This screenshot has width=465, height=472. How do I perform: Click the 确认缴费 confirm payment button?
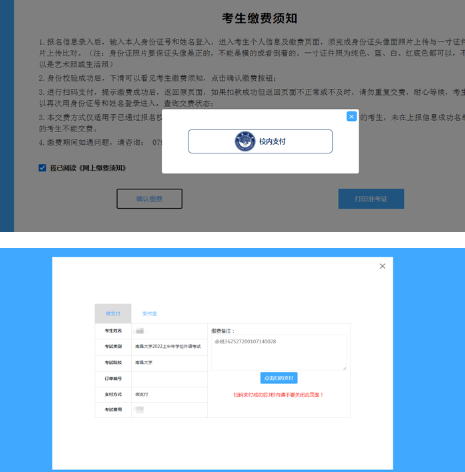pyautogui.click(x=149, y=199)
